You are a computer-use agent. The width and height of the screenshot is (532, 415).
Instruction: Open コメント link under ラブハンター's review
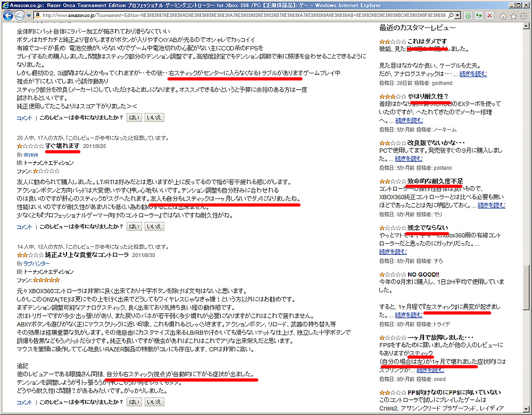tap(24, 402)
